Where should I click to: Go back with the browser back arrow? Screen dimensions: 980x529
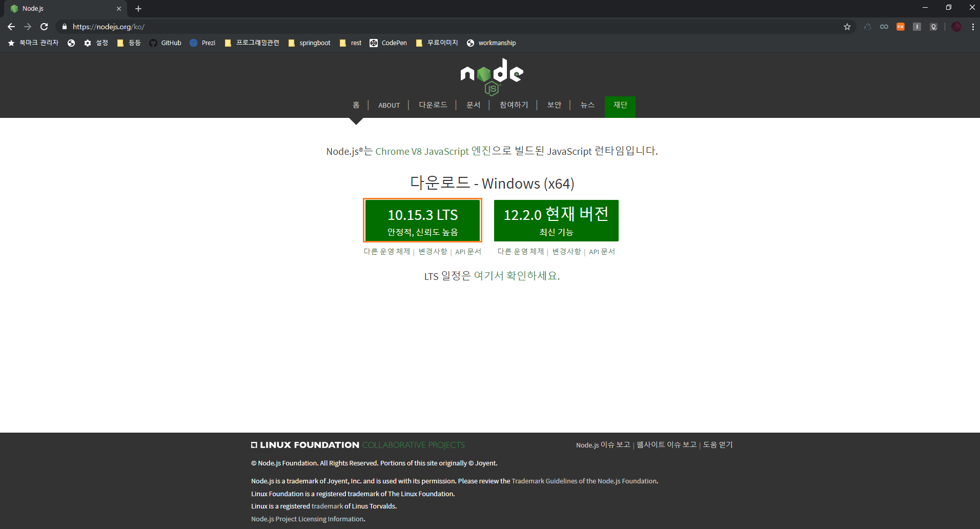[x=11, y=27]
